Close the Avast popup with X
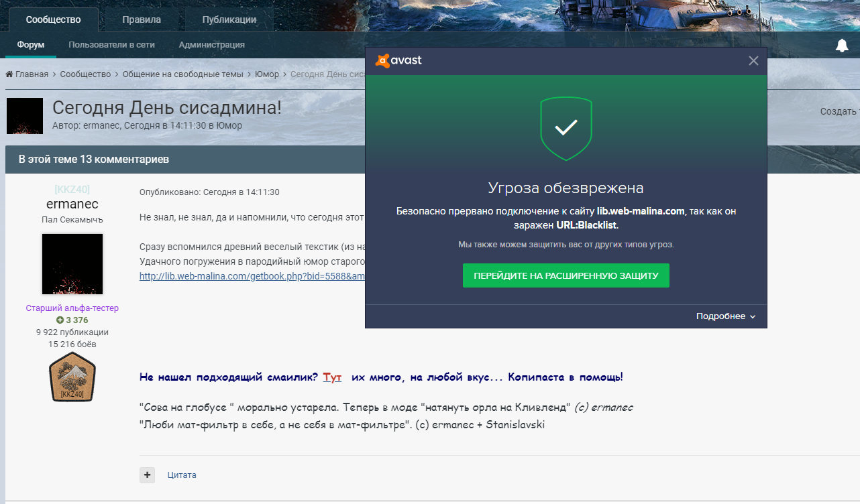The image size is (860, 504). pyautogui.click(x=753, y=61)
